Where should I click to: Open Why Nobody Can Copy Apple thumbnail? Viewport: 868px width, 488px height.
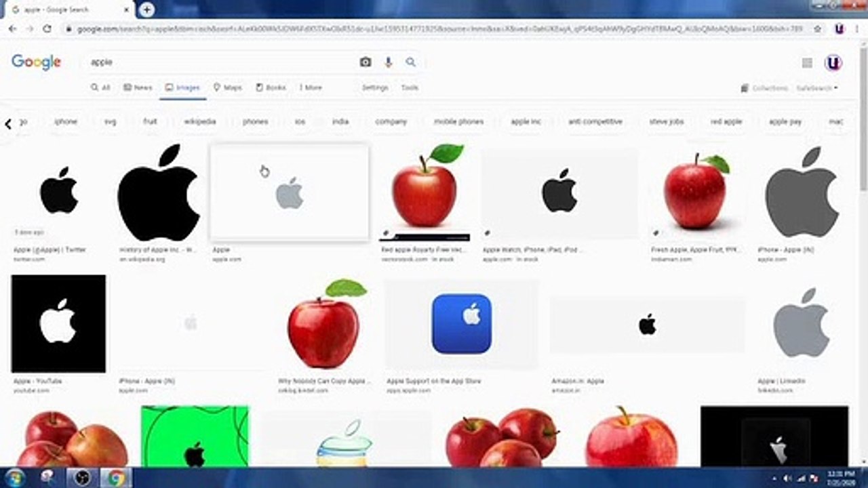(325, 325)
